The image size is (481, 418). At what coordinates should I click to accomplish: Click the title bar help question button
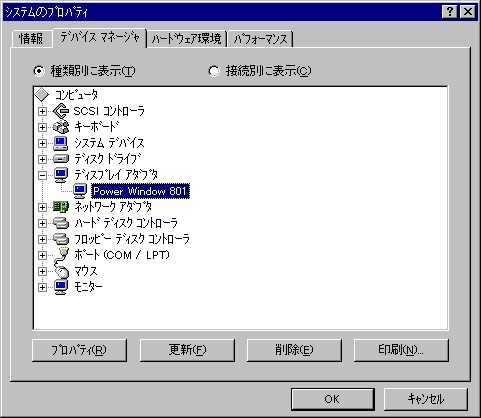point(450,12)
